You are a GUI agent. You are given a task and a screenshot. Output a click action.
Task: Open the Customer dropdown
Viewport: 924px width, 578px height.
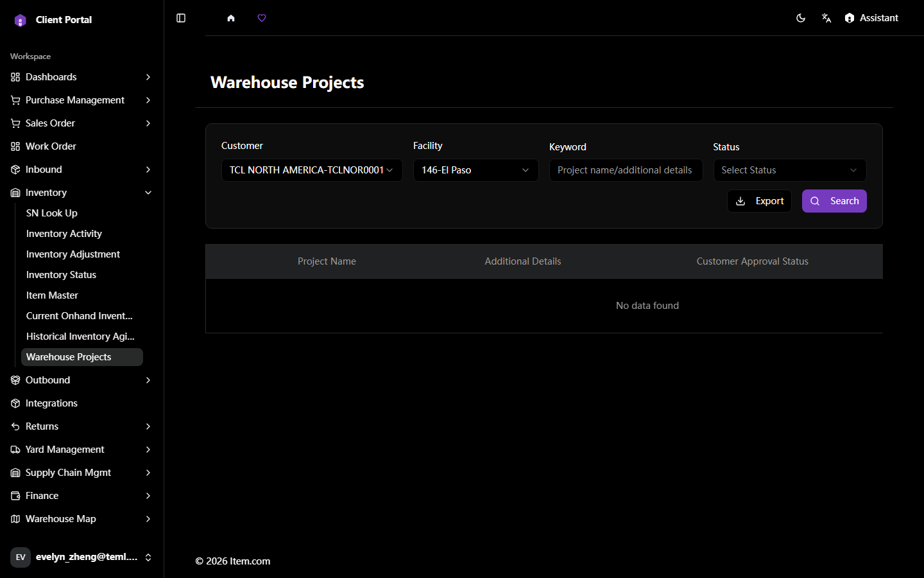click(x=312, y=170)
